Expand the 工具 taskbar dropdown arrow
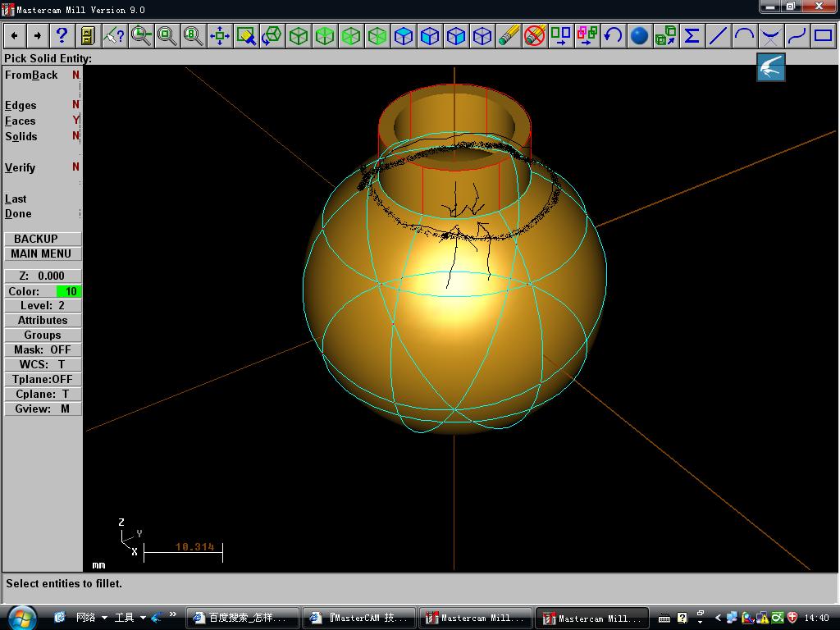840x630 pixels. click(x=143, y=618)
